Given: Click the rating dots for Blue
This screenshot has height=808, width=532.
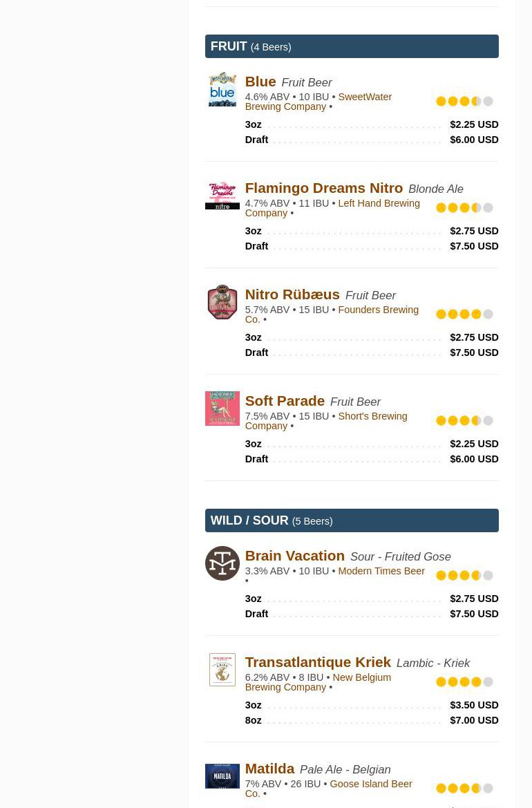Looking at the screenshot, I should (x=464, y=102).
